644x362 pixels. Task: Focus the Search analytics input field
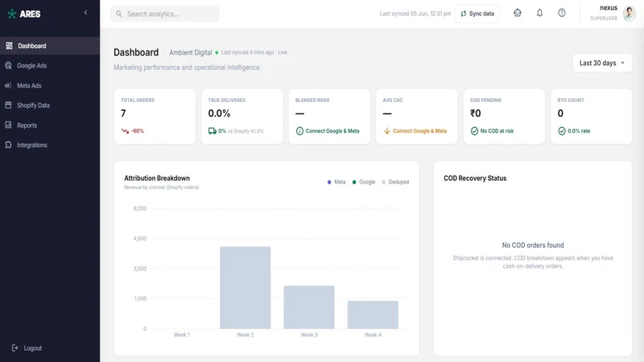[x=165, y=14]
